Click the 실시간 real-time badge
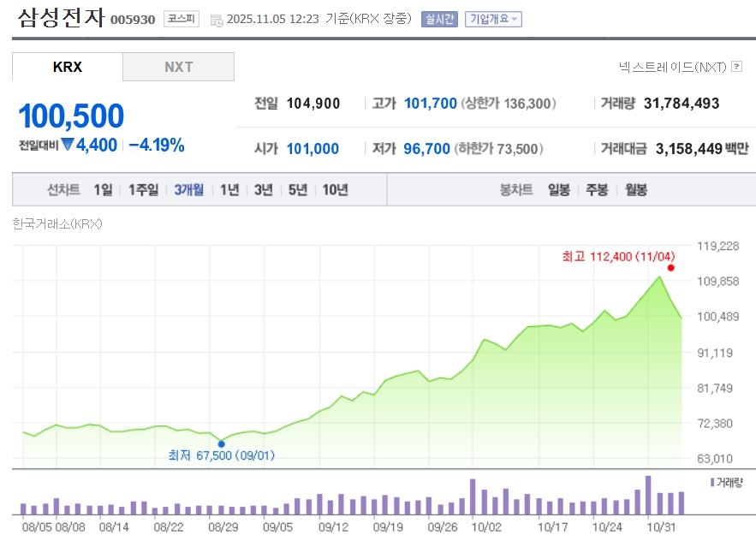 (439, 19)
